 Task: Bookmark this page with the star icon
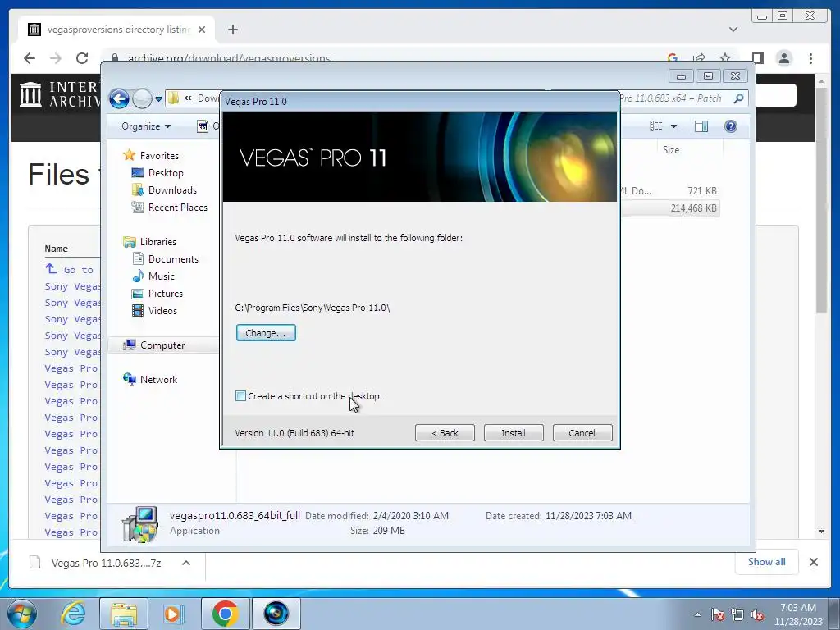click(x=725, y=58)
